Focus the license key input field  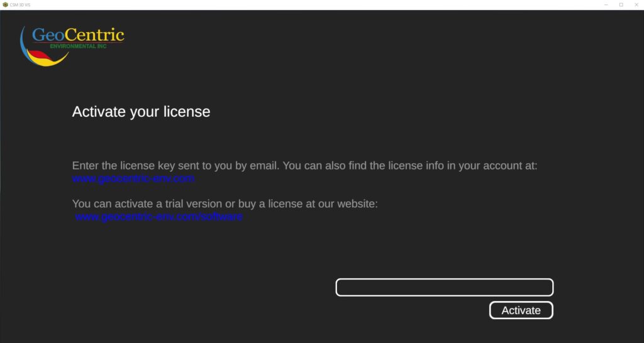[445, 287]
